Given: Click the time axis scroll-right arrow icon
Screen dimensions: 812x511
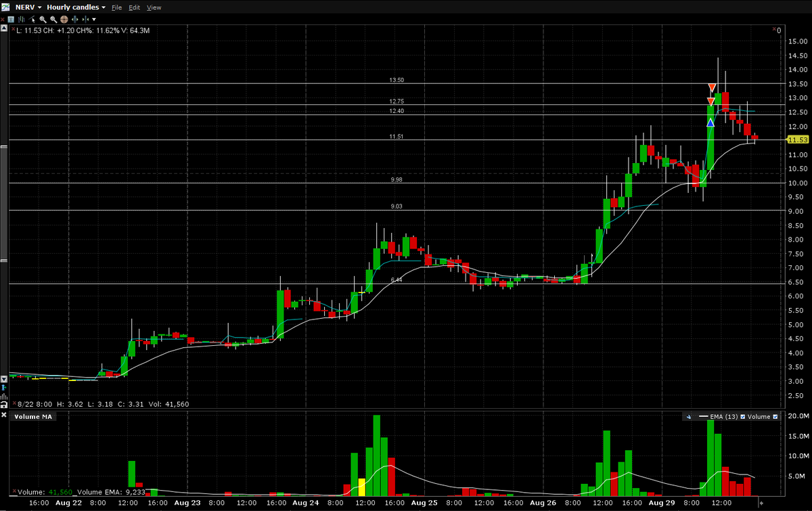Looking at the screenshot, I should (x=761, y=504).
